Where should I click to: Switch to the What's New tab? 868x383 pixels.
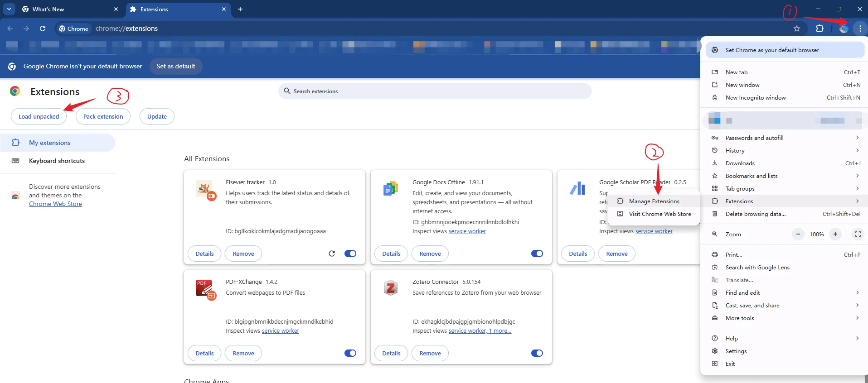pos(70,9)
